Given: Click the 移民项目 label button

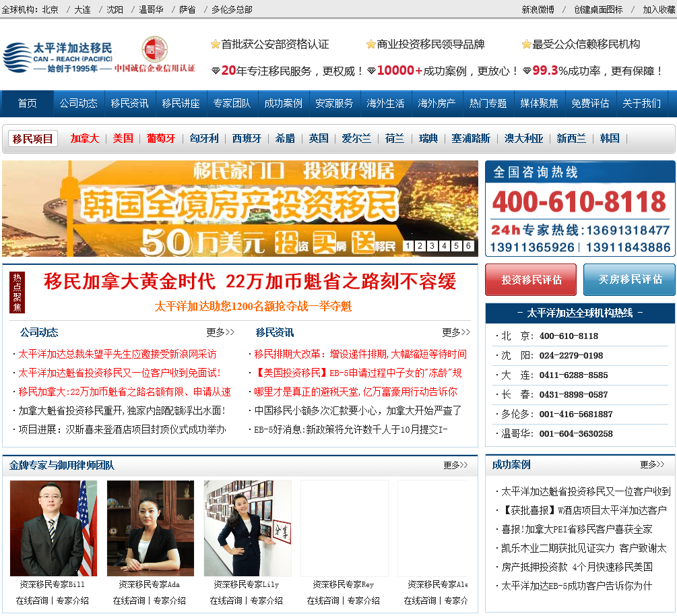Looking at the screenshot, I should coord(33,139).
